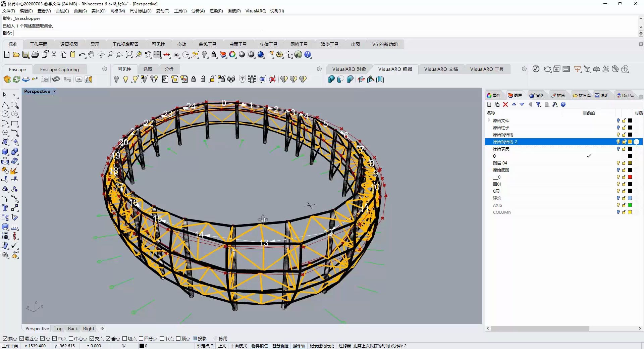Click the red color swatch of __0 layer

click(630, 177)
